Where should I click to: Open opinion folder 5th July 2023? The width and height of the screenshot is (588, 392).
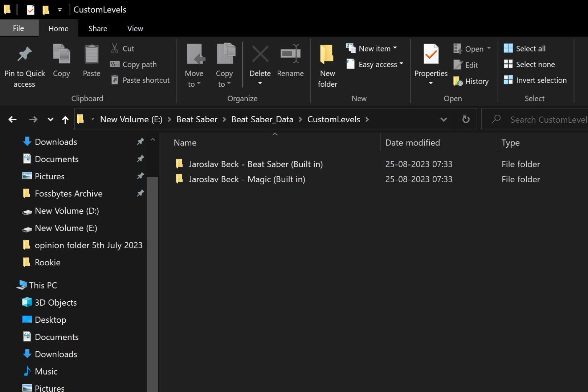(x=89, y=245)
